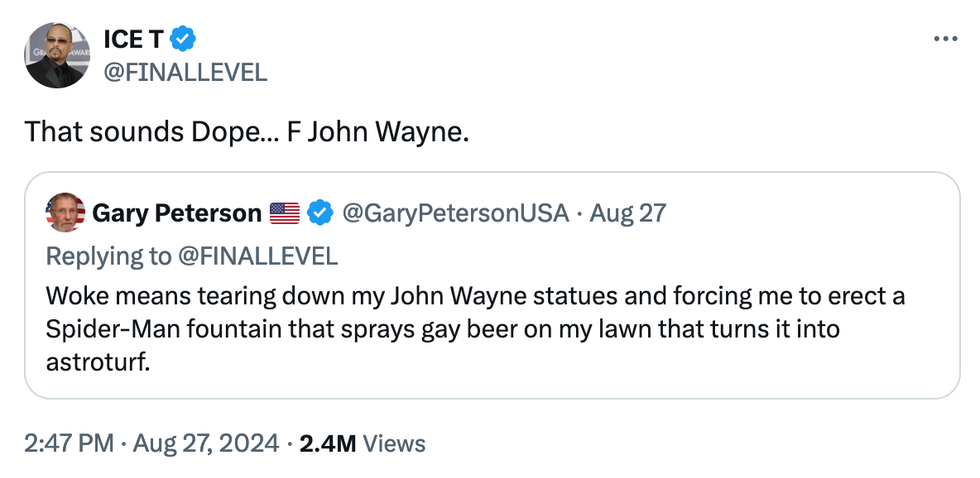Open the @FINALLEVEL handle below ICE T

[185, 72]
